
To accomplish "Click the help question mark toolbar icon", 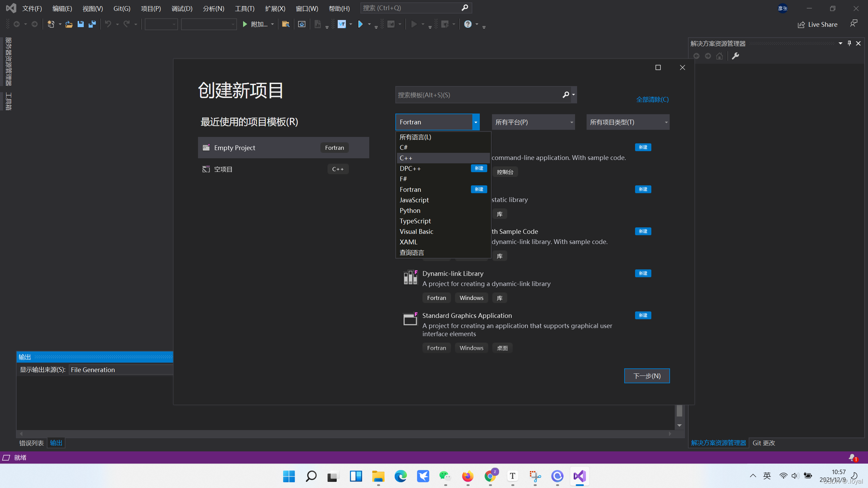I will pos(468,24).
